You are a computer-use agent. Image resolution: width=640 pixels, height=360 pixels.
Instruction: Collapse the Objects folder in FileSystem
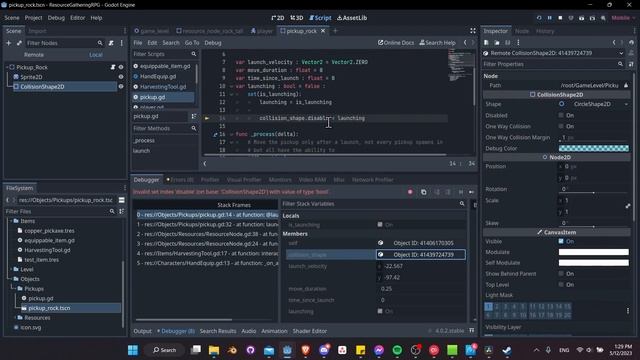(11, 279)
